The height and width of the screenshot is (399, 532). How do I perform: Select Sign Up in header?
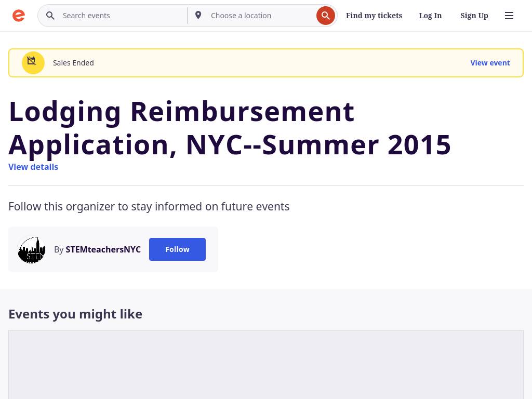(474, 16)
